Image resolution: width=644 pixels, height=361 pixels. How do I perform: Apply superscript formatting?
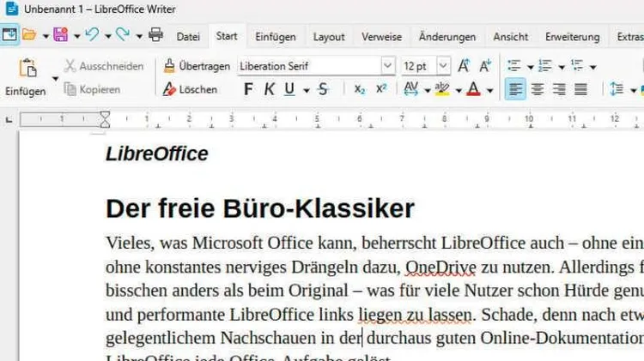[x=381, y=89]
